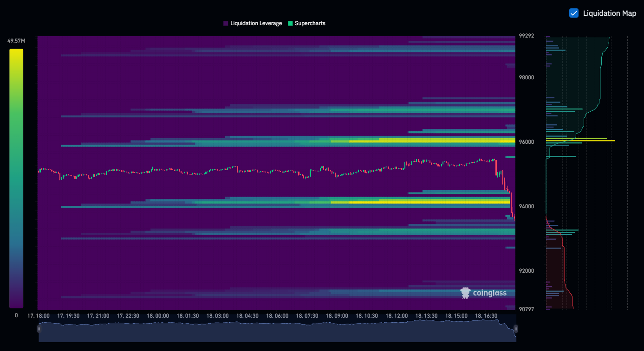
Task: Click the "18, 12:00" time axis label
Action: click(x=397, y=316)
